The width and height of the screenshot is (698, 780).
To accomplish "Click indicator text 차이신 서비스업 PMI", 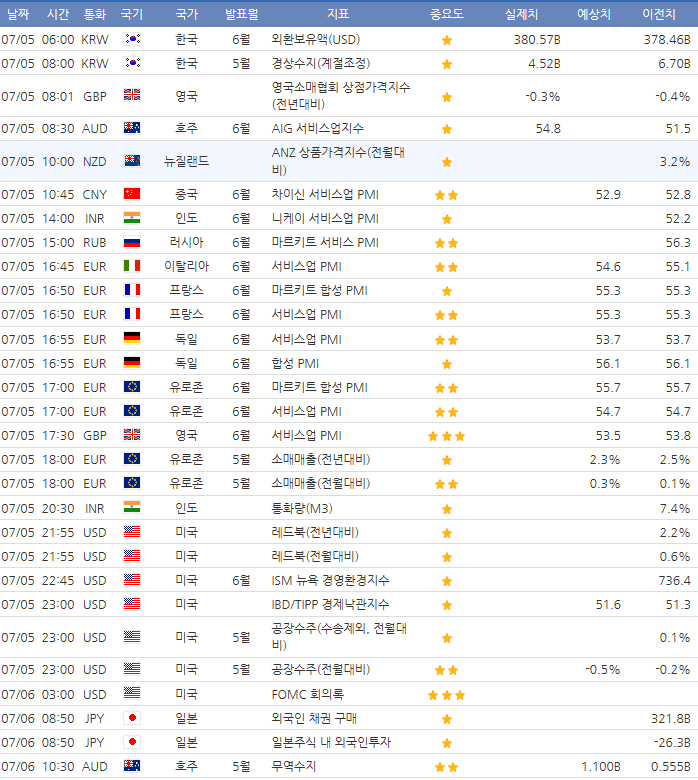I will click(325, 194).
